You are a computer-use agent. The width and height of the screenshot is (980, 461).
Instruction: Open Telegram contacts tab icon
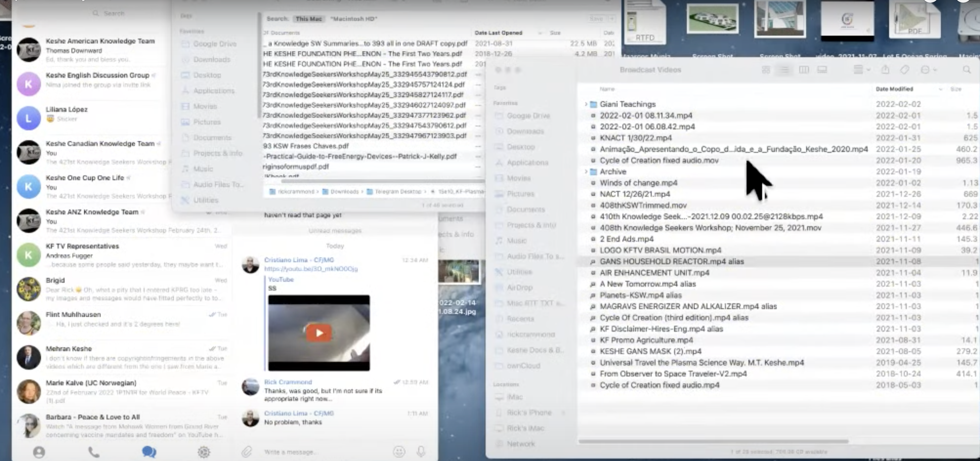tap(39, 452)
